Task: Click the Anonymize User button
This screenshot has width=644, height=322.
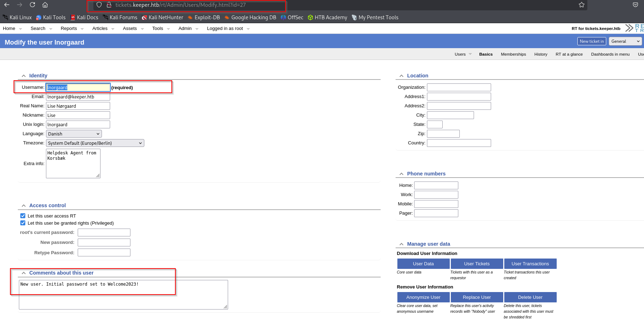Action: (423, 297)
